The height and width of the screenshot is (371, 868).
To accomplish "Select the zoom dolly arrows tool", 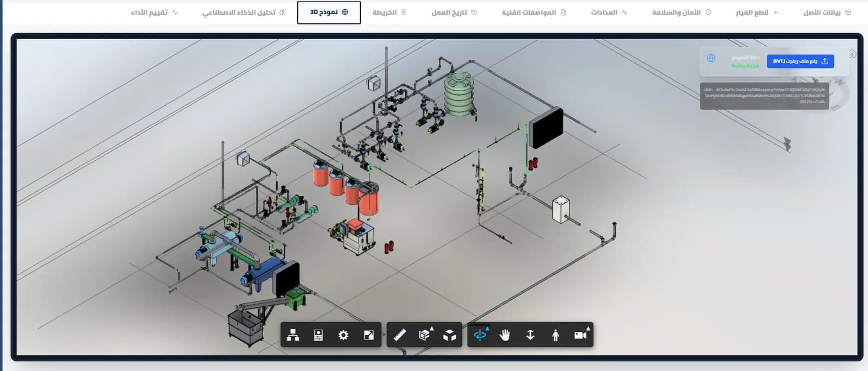I will [x=531, y=335].
